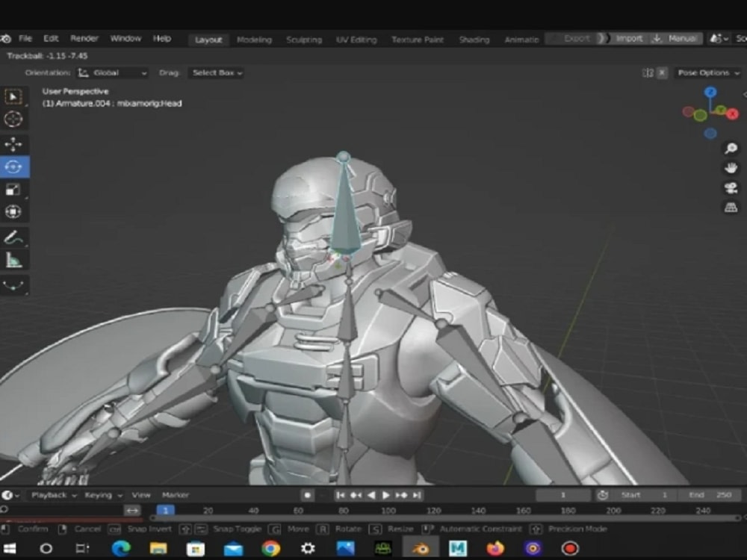Select the Measure tool
Viewport: 747px width, 560px height.
click(x=12, y=261)
